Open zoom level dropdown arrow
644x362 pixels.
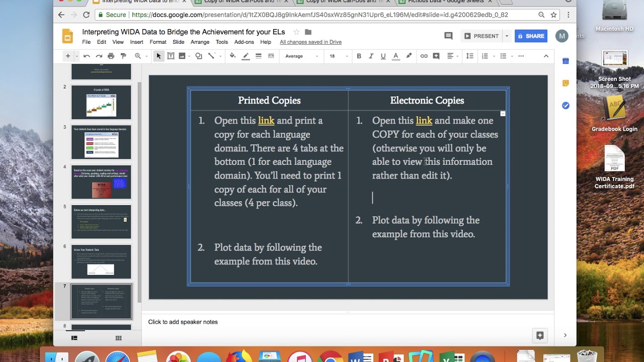[x=146, y=56]
